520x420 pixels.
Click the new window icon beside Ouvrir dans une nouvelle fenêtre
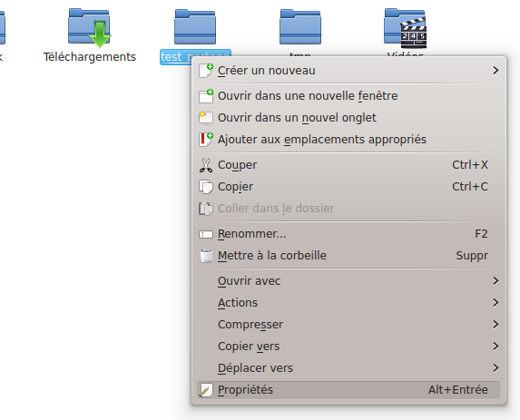(x=206, y=96)
